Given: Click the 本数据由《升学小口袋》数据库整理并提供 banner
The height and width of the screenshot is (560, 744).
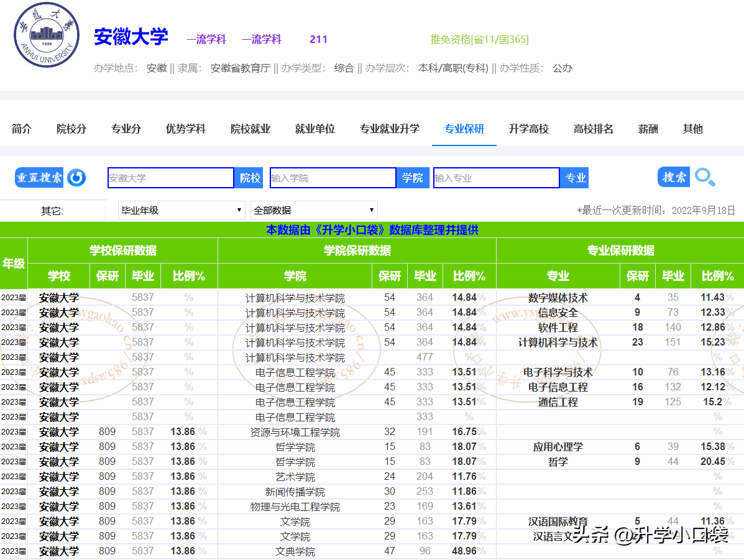Looking at the screenshot, I should point(372,230).
